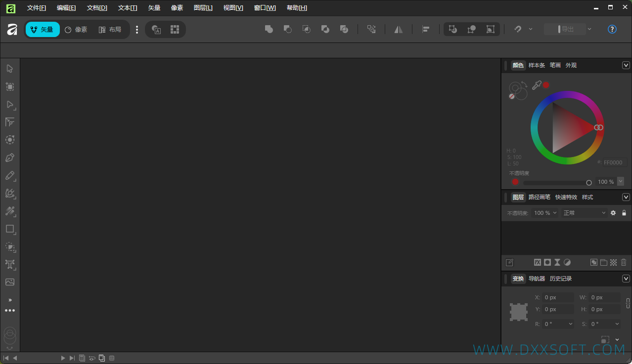Image resolution: width=632 pixels, height=364 pixels.
Task: Open the 视图 menu
Action: pos(233,8)
